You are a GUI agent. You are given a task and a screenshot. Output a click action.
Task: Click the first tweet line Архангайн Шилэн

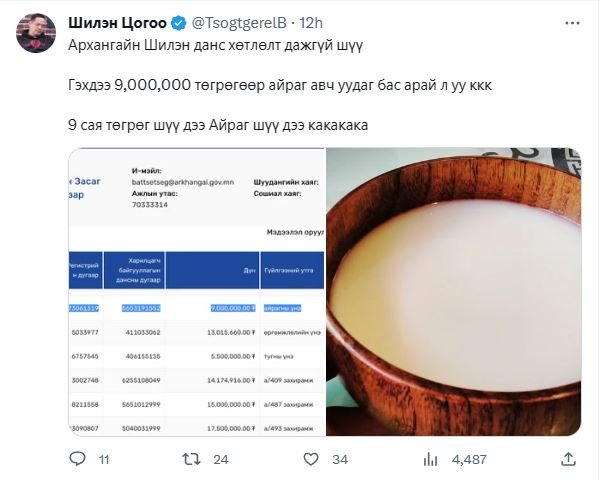click(215, 45)
